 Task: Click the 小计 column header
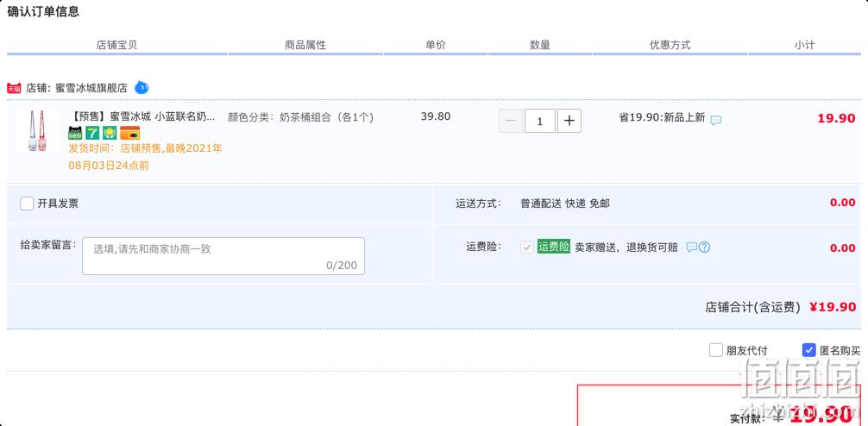(804, 46)
